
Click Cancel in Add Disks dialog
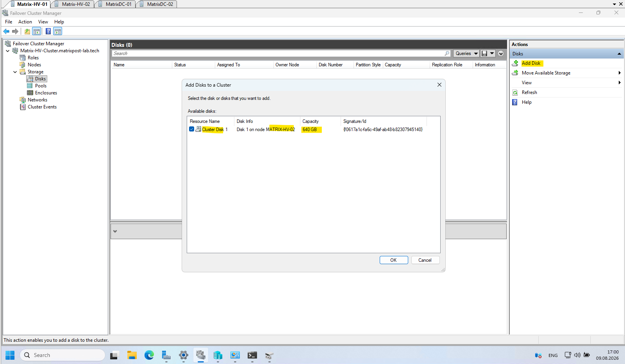(x=425, y=260)
